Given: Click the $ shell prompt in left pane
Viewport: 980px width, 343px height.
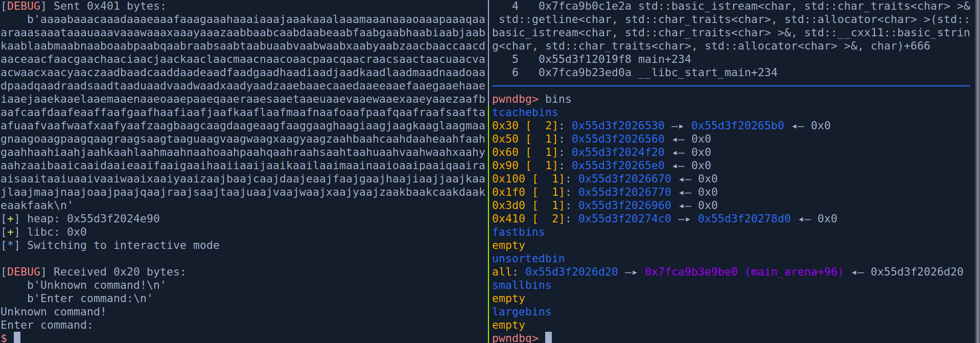Looking at the screenshot, I should pyautogui.click(x=4, y=337).
